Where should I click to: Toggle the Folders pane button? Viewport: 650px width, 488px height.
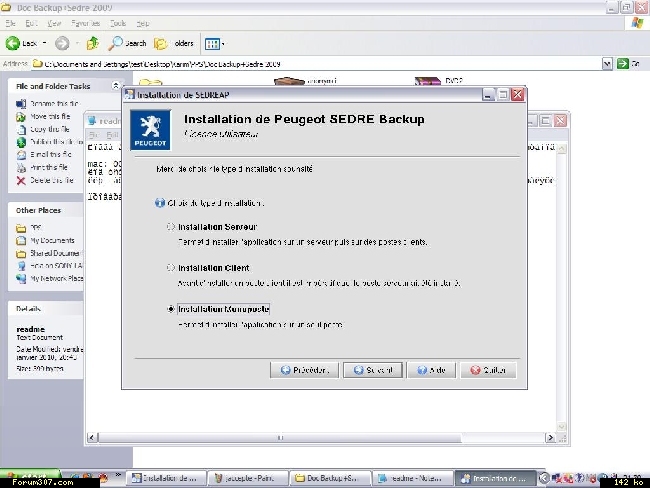tap(174, 43)
